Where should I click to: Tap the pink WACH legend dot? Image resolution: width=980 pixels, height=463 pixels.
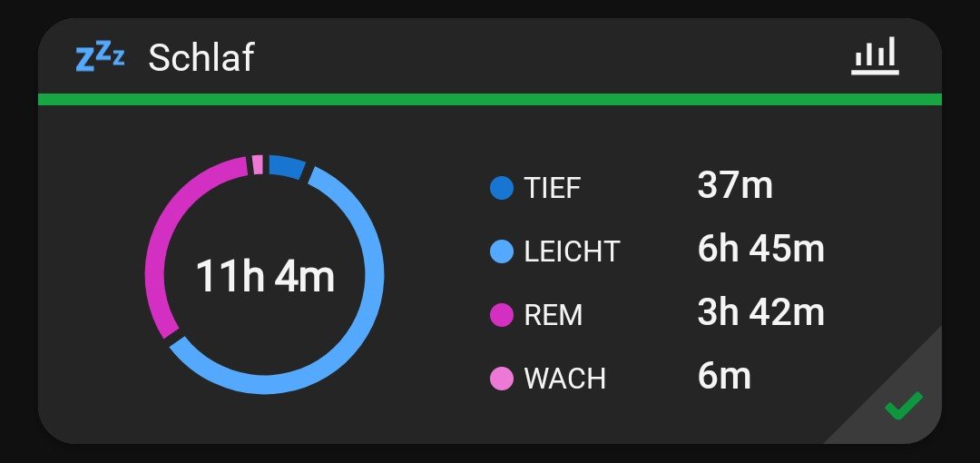502,378
